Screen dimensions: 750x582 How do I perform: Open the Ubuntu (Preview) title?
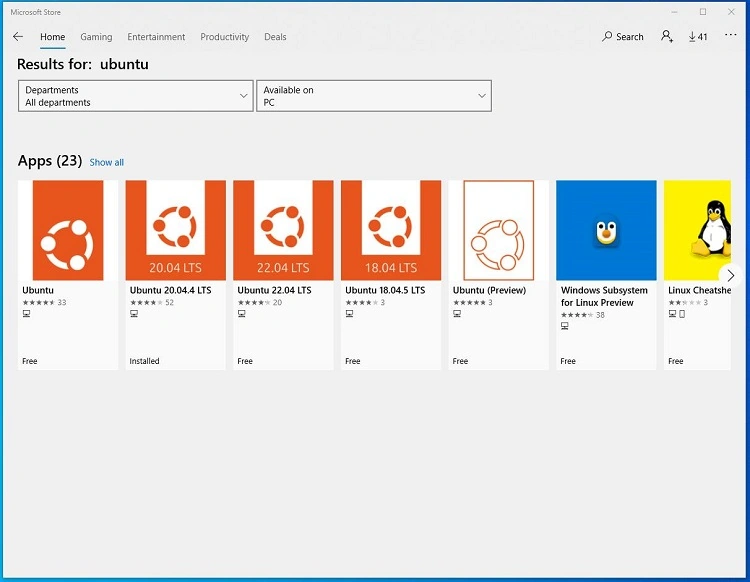point(489,290)
